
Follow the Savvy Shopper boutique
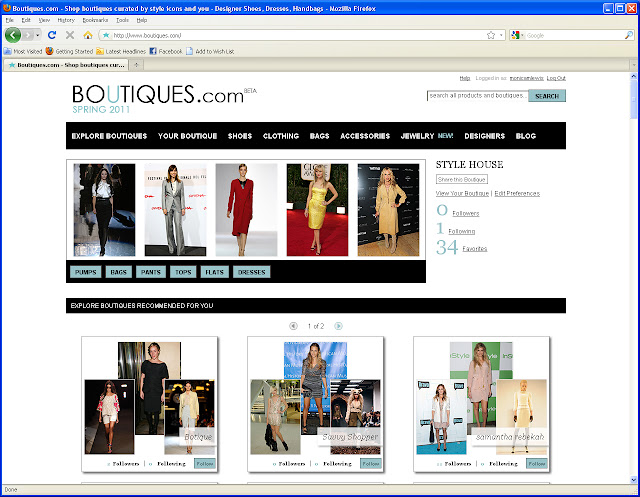371,464
